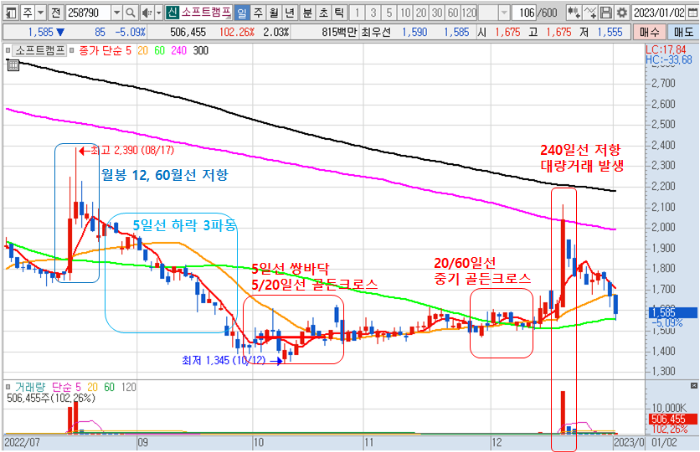The width and height of the screenshot is (700, 452).
Task: Click the green 60 MA legend label
Action: (x=160, y=50)
